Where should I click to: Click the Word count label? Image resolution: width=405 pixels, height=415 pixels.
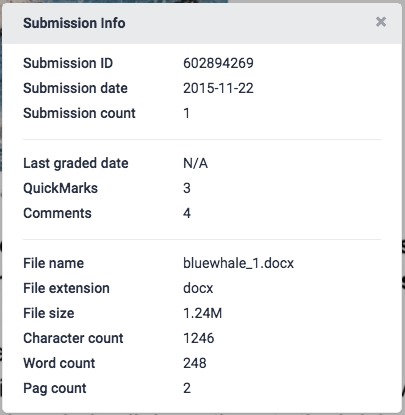coord(59,363)
